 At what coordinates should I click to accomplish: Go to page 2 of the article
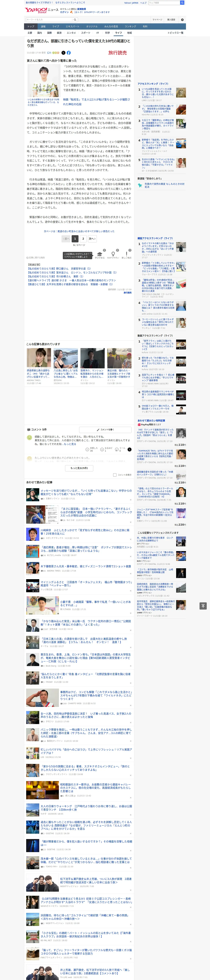[83, 239]
